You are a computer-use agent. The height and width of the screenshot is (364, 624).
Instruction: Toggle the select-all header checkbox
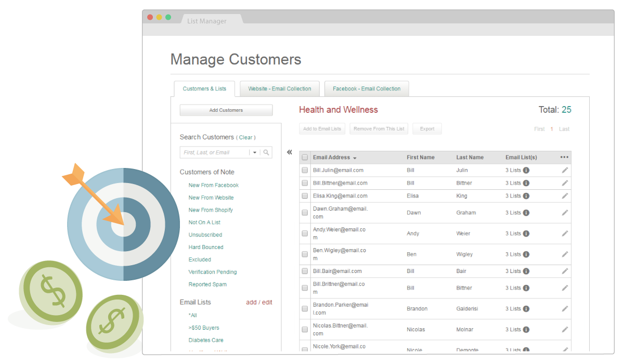[x=305, y=158]
